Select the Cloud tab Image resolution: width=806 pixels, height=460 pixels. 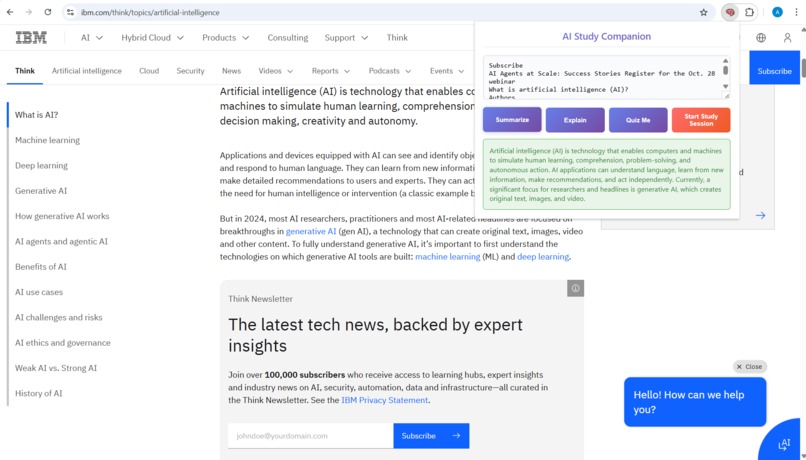point(149,71)
